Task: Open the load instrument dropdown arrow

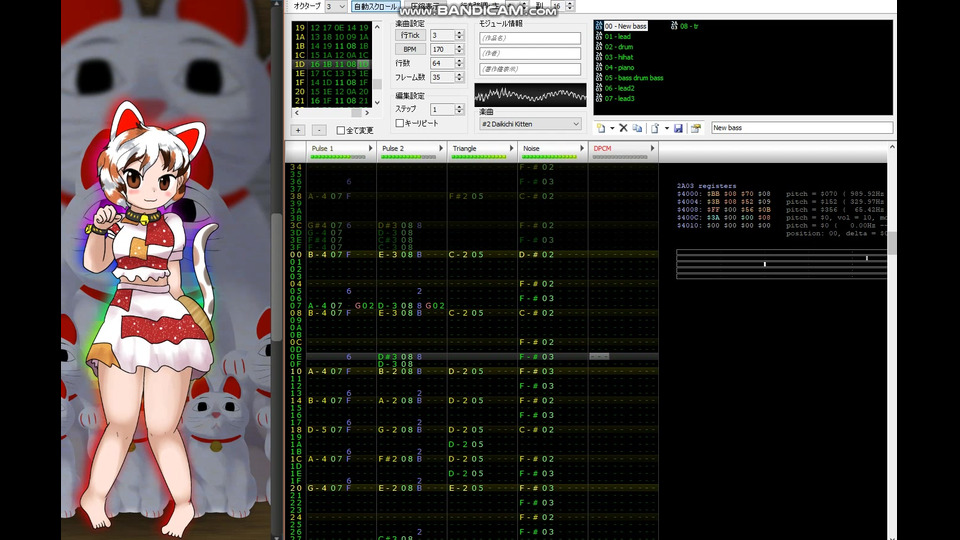Action: tap(666, 128)
